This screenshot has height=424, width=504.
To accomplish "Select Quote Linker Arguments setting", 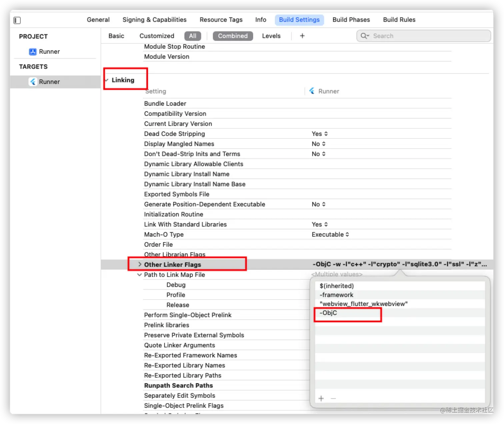I will [179, 345].
